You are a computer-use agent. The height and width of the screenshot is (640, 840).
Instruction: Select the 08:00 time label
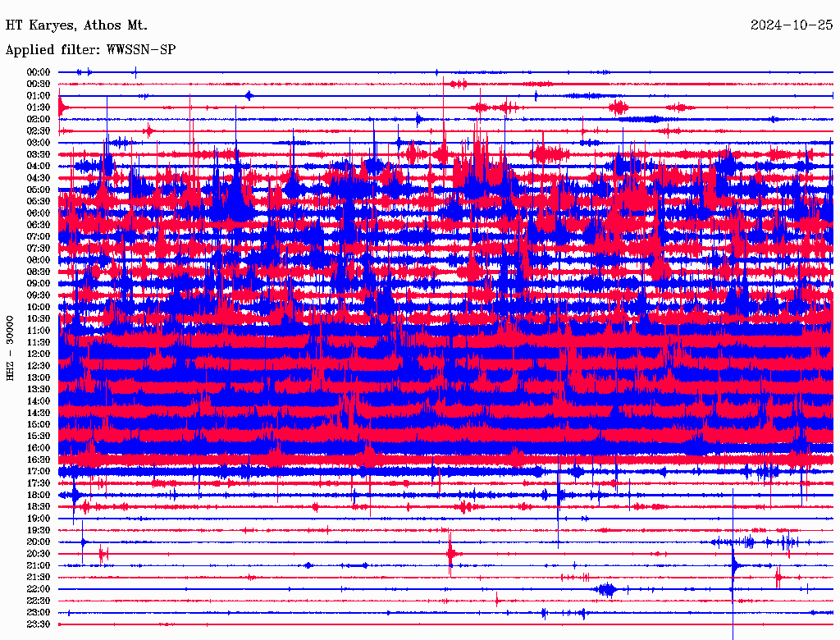click(x=39, y=260)
